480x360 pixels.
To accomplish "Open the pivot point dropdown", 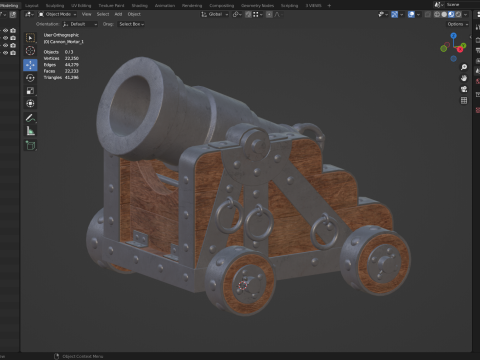I will pyautogui.click(x=237, y=14).
